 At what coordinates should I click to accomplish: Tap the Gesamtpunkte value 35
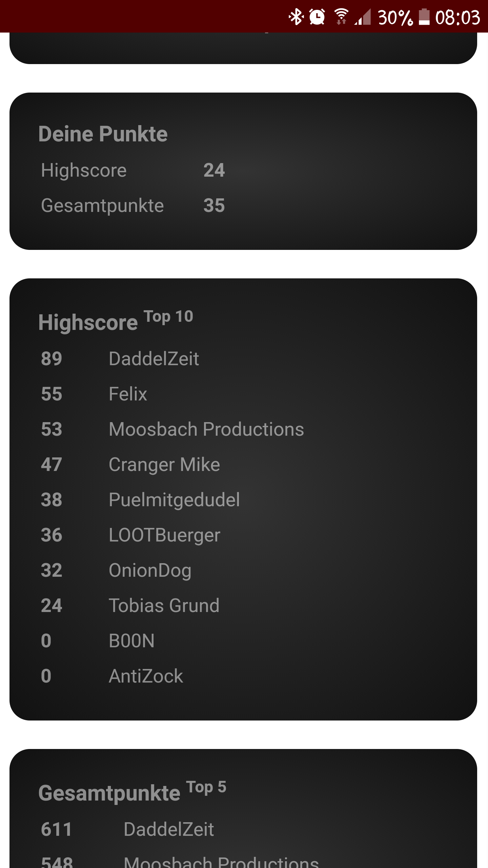214,205
